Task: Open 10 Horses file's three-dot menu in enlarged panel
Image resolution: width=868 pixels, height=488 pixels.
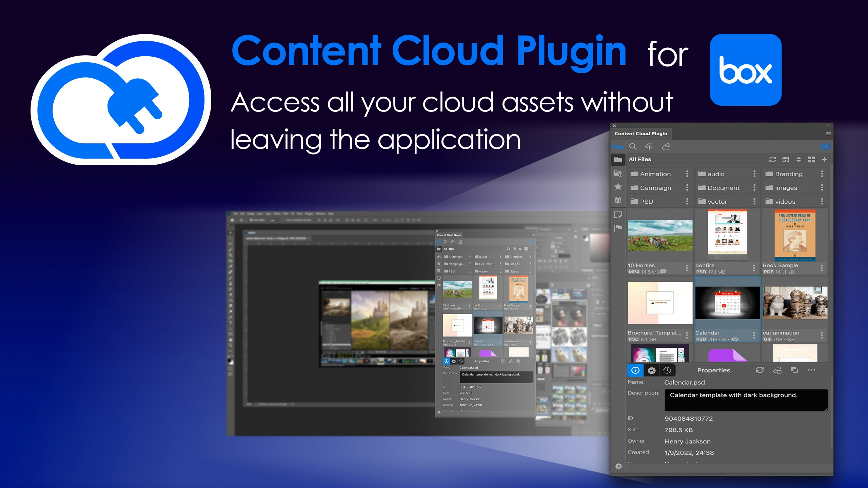Action: pos(687,268)
